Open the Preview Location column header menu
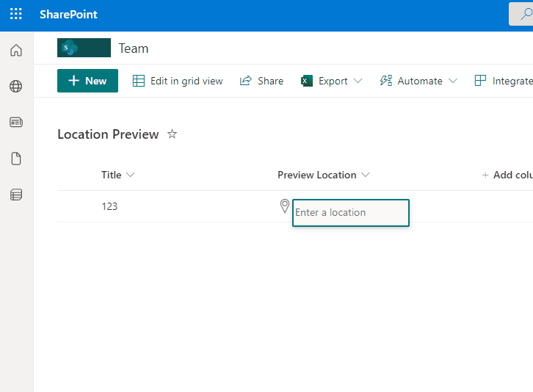 click(x=324, y=175)
